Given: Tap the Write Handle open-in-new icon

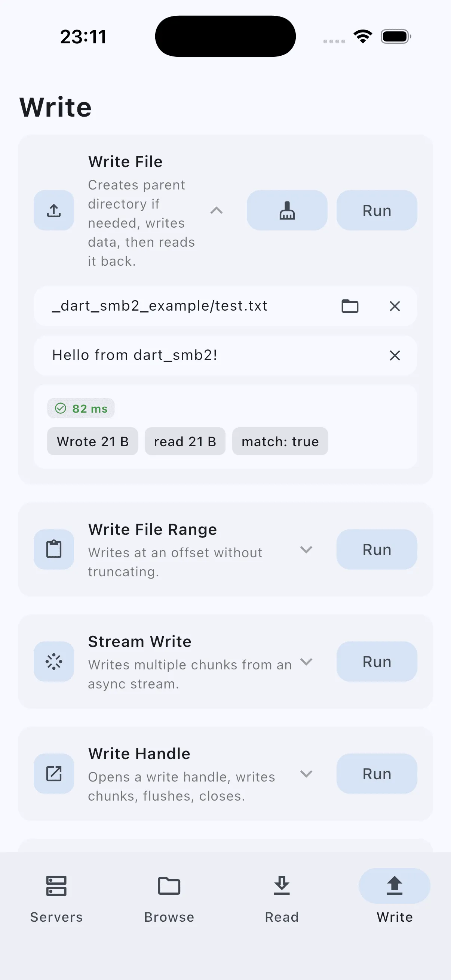Looking at the screenshot, I should pos(53,773).
